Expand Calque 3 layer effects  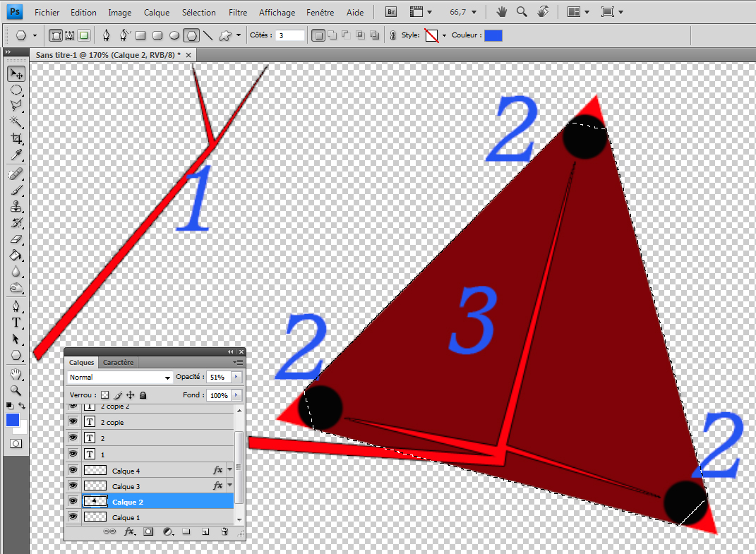coord(230,485)
